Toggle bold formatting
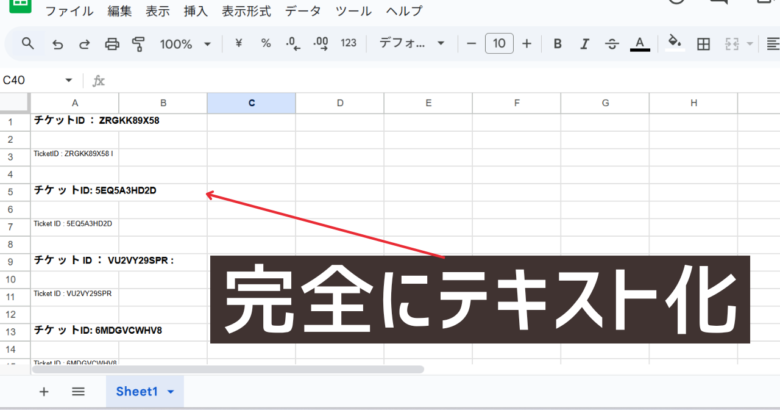The image size is (780, 410). coord(558,44)
